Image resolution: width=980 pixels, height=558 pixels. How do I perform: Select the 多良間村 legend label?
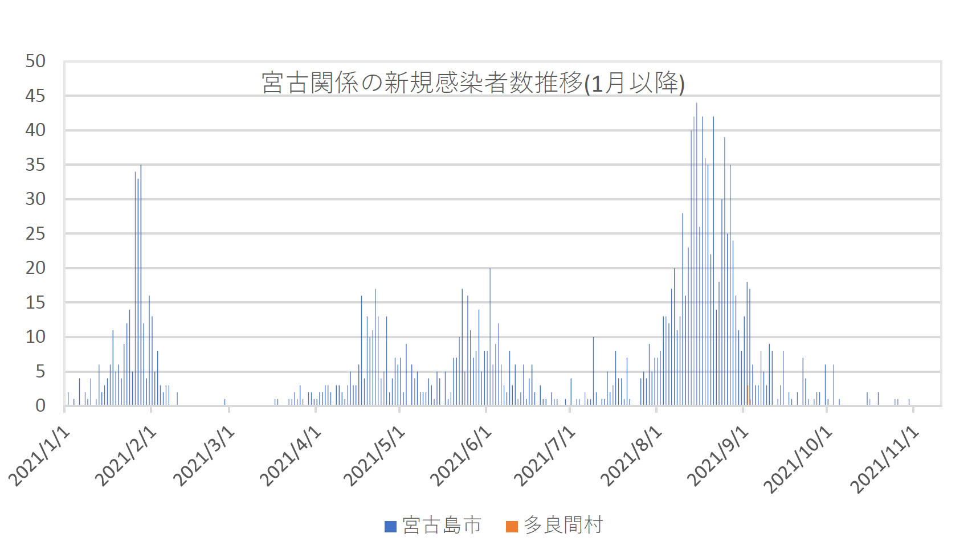click(x=563, y=526)
